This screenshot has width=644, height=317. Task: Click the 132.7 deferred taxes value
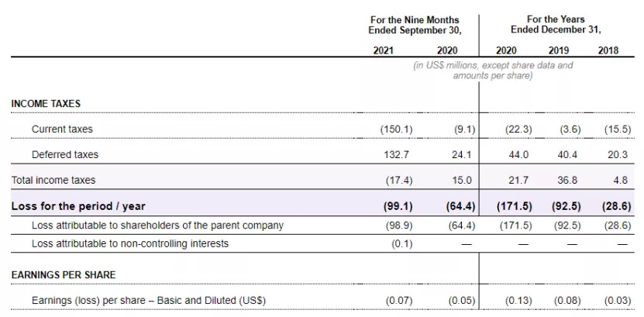tap(397, 155)
